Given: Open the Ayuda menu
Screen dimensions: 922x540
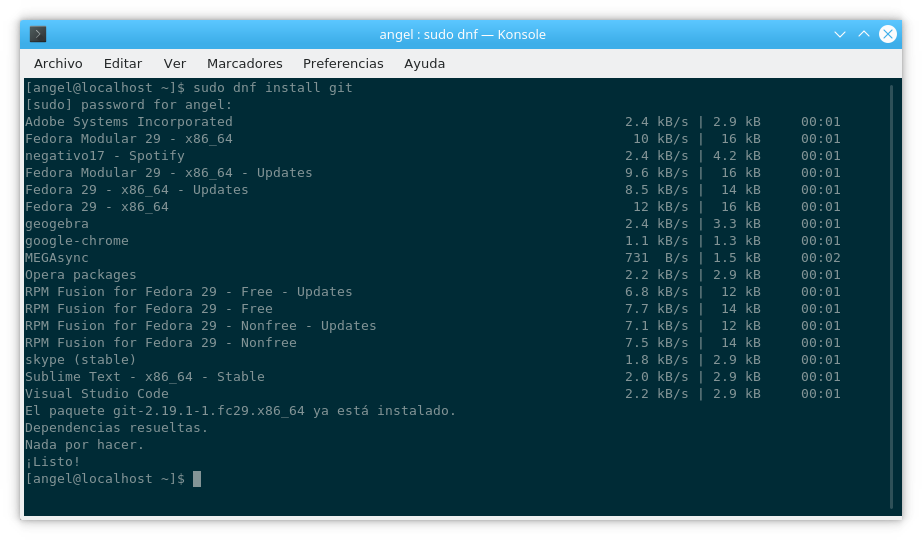Looking at the screenshot, I should (425, 64).
